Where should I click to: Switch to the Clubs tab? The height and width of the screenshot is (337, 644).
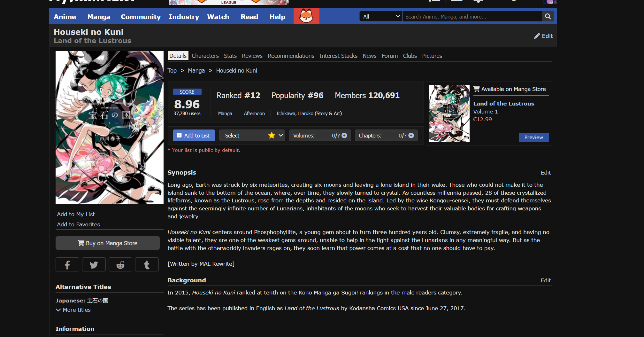click(410, 56)
